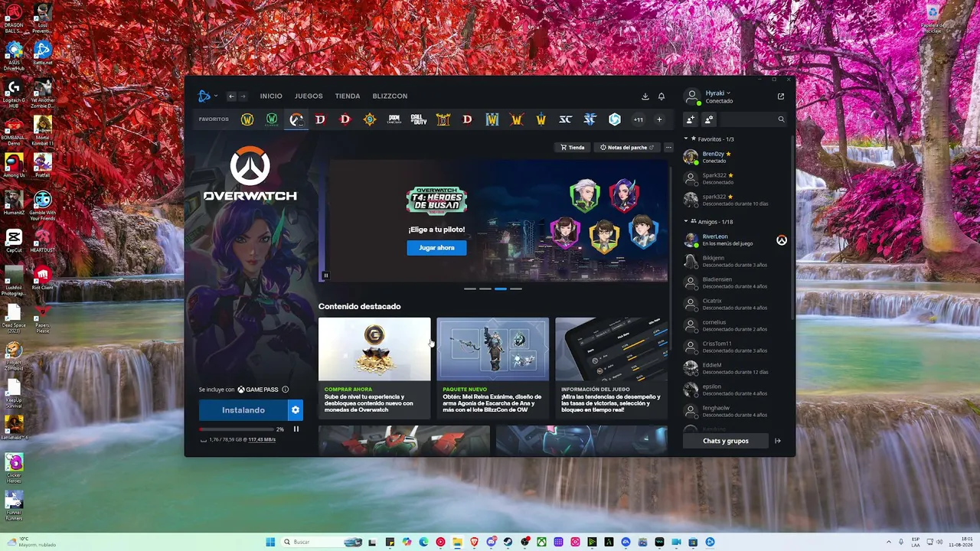
Task: Select friend EddieM in the friends list
Action: click(735, 368)
